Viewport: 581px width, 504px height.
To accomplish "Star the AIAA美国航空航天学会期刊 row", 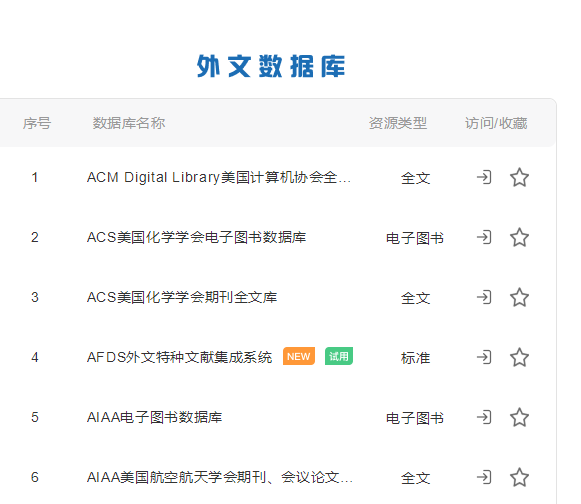I will coord(519,477).
